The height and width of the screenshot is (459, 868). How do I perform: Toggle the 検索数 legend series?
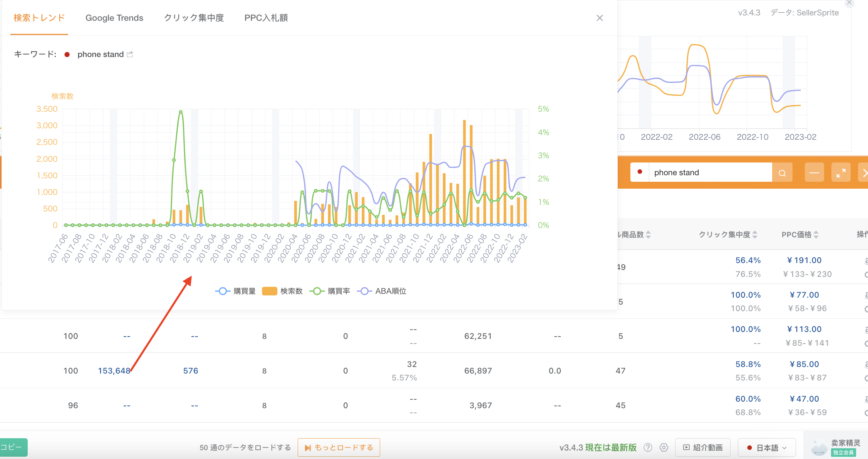tap(282, 291)
